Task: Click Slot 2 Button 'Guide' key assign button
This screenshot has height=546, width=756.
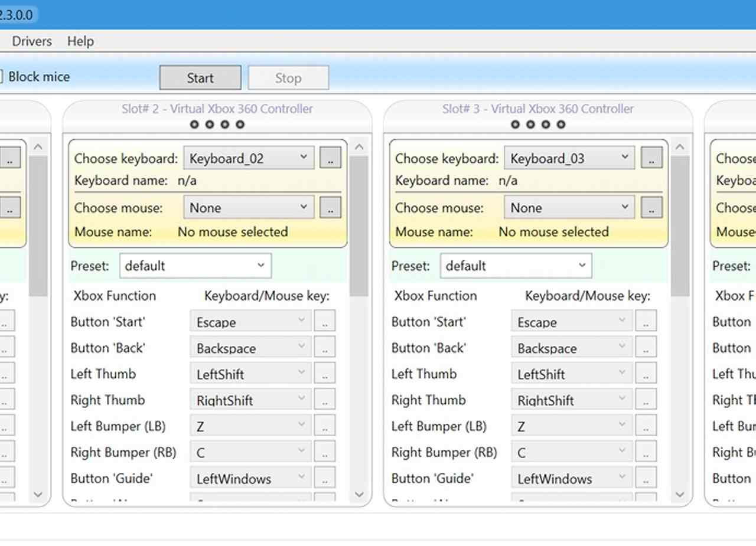Action: [324, 478]
